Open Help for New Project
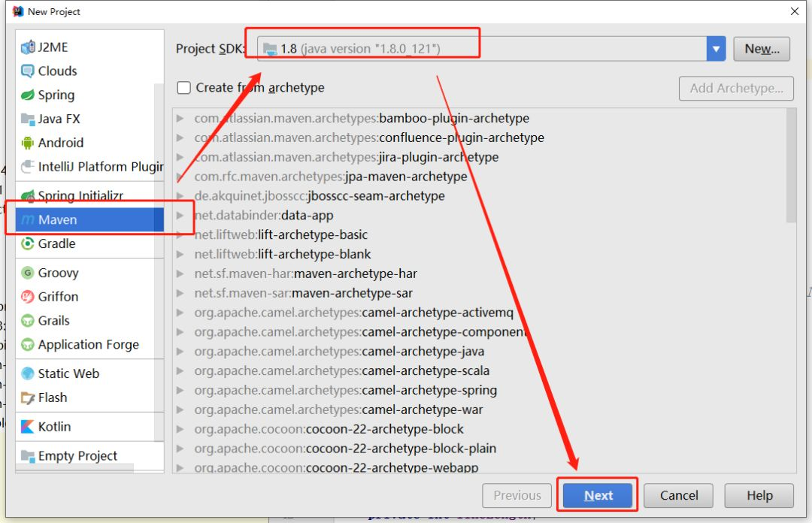The height and width of the screenshot is (523, 812). (x=759, y=495)
